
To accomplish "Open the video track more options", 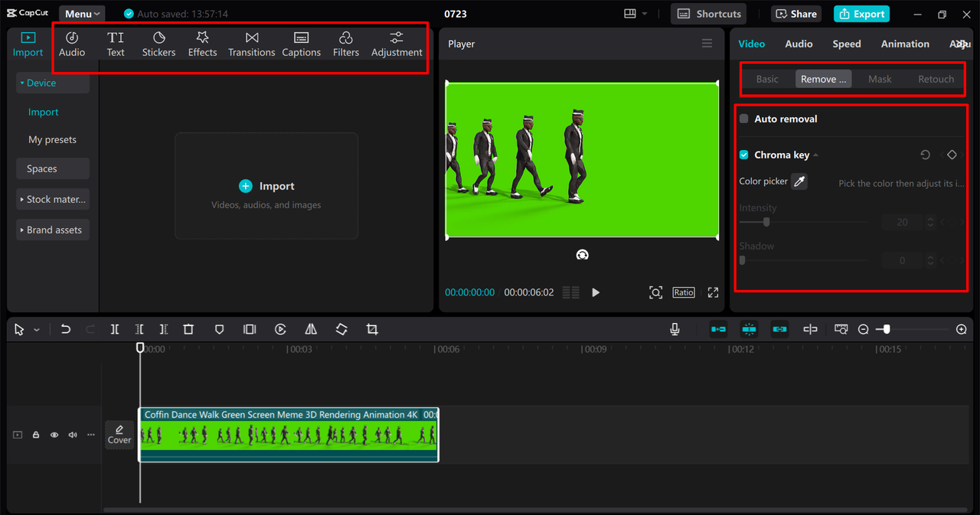I will (91, 435).
